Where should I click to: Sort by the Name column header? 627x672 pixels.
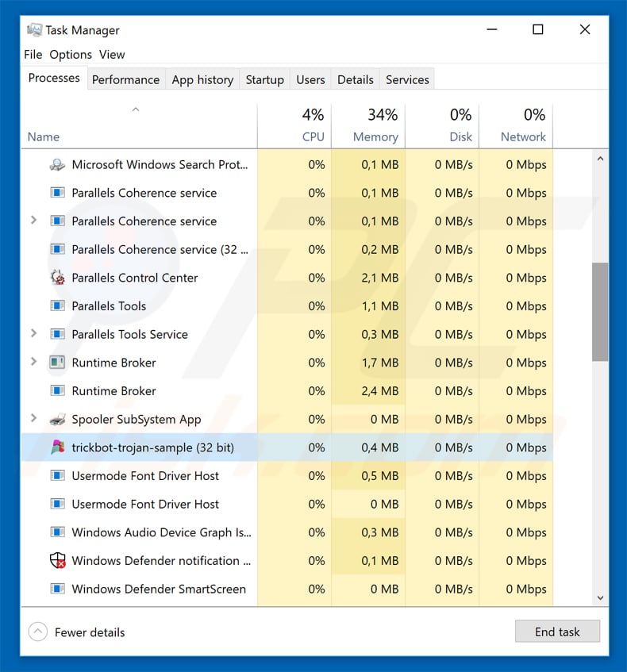139,126
